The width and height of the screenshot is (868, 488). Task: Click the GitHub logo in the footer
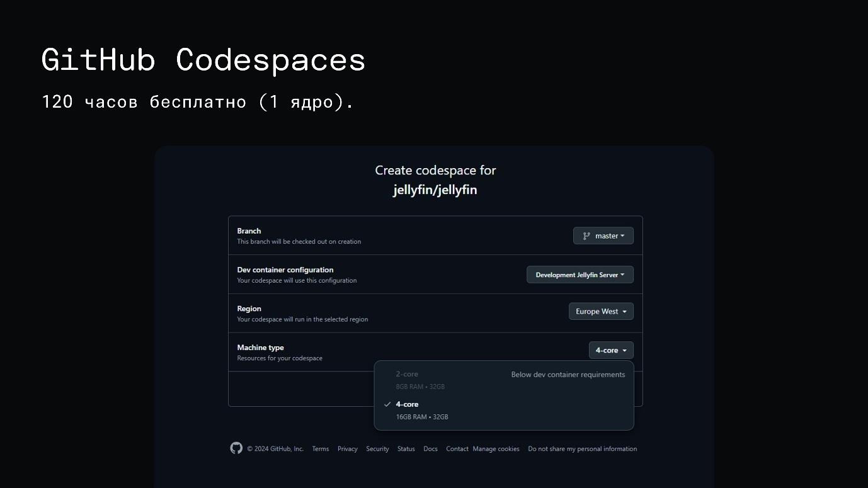pos(236,448)
